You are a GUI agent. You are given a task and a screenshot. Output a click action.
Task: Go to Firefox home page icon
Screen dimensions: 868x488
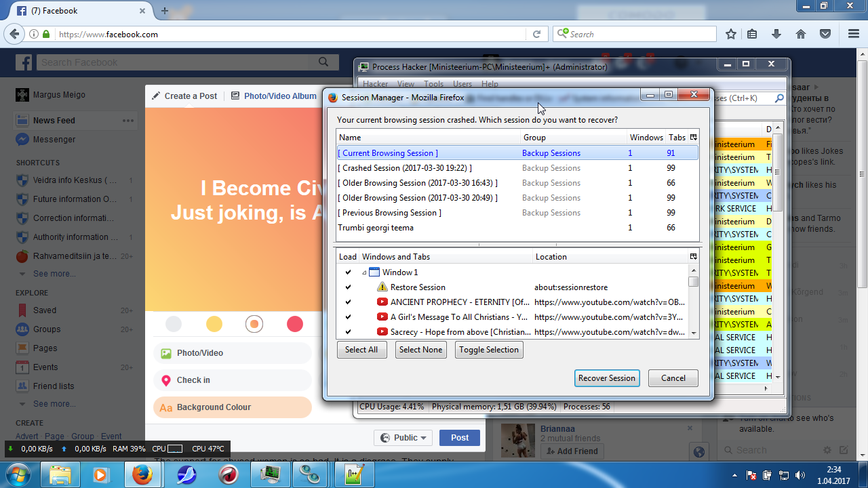click(x=801, y=34)
